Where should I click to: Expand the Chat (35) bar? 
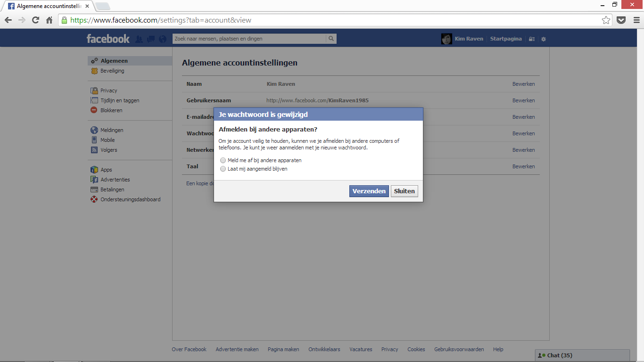583,355
